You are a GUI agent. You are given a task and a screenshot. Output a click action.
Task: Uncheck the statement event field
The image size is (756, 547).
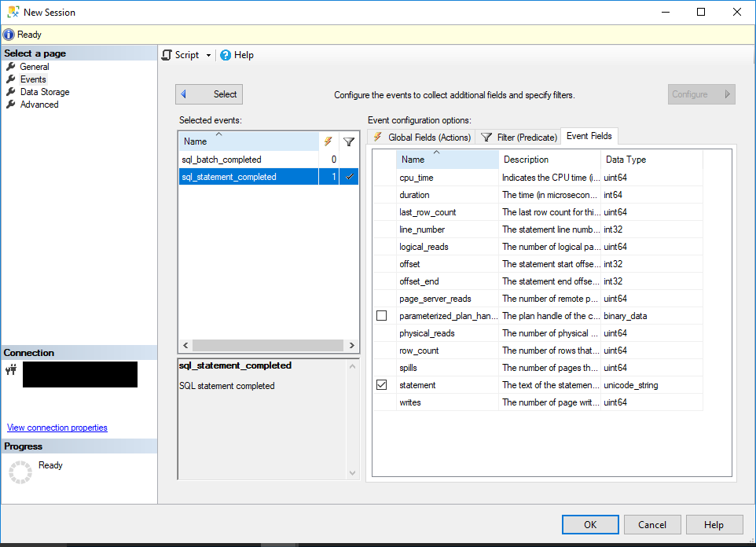pos(382,384)
